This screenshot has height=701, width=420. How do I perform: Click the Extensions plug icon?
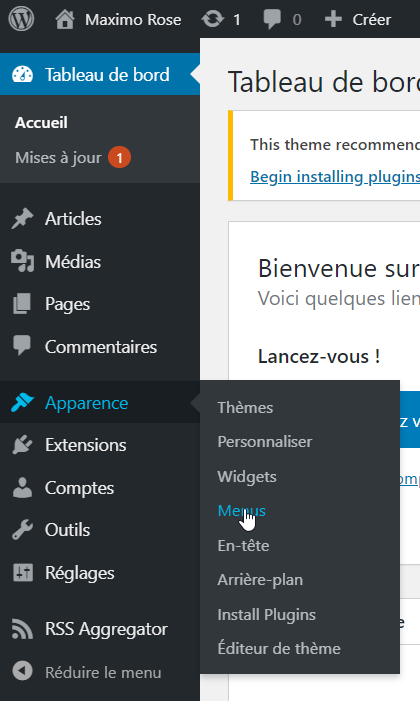click(22, 445)
